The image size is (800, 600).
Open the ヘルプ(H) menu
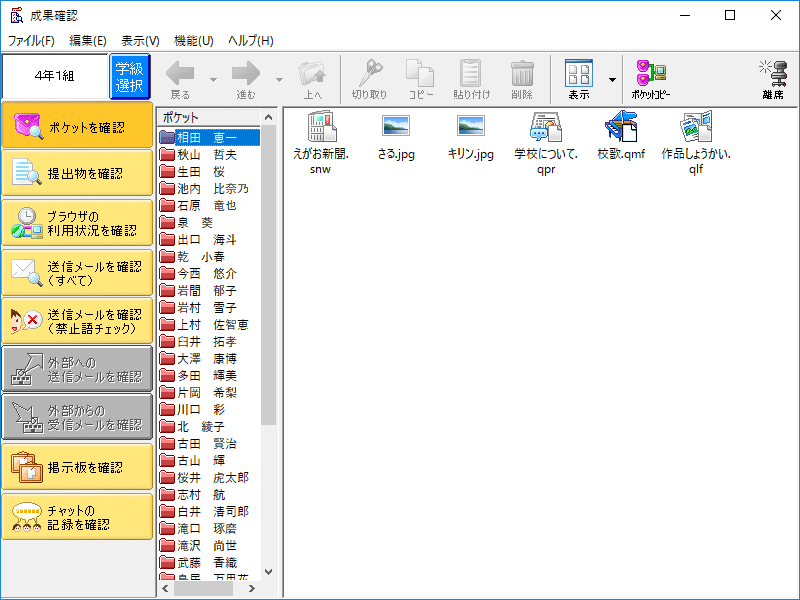[251, 41]
